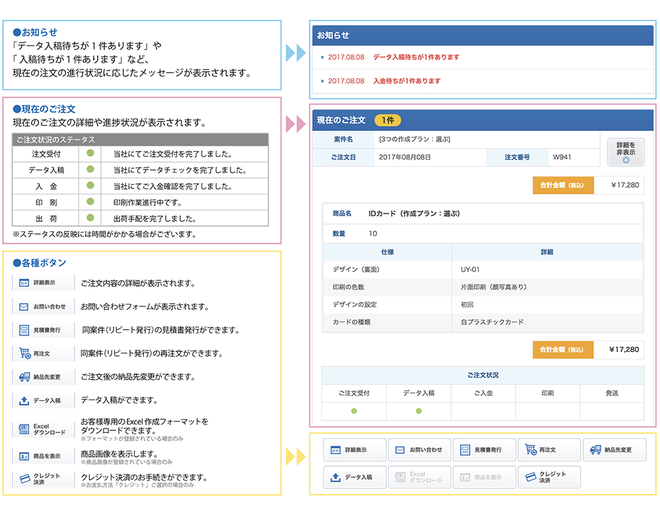
Task: Click the 現在のご注文 panel header title
Action: coord(341,120)
